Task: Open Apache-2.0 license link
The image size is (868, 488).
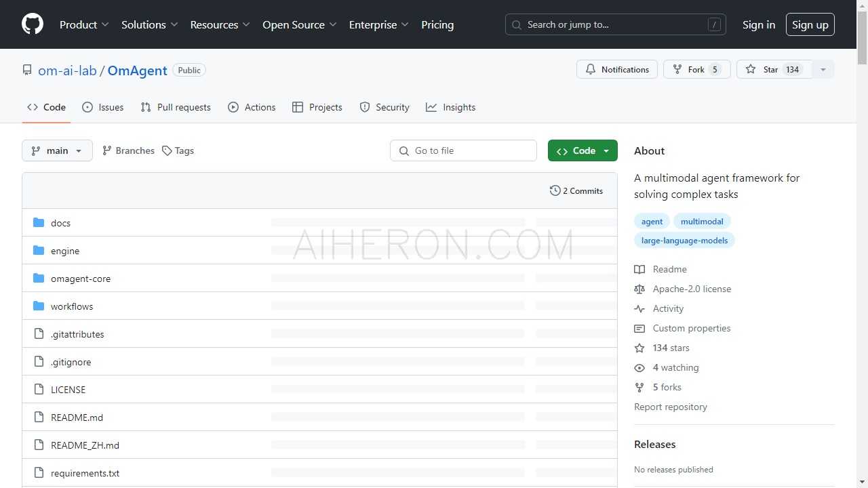Action: point(683,289)
